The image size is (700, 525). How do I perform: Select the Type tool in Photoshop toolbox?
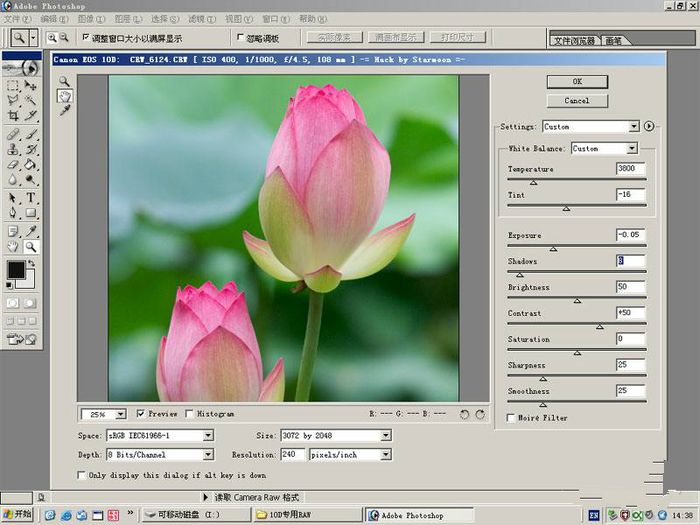point(31,197)
